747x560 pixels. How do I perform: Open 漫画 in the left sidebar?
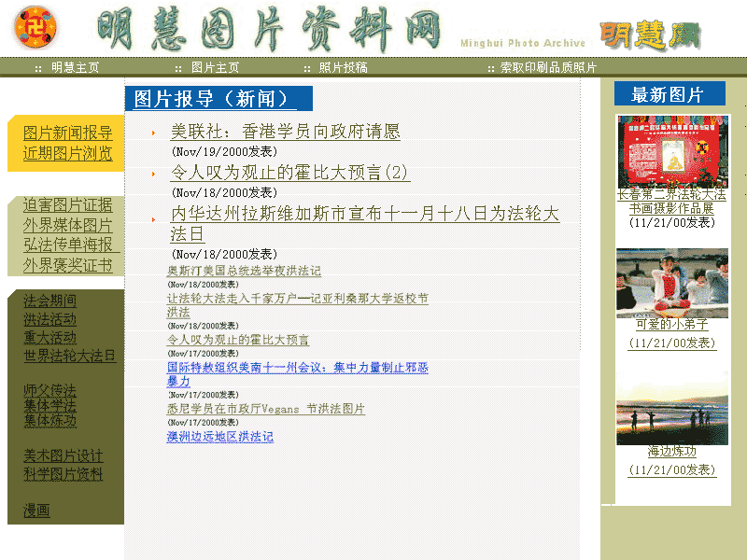coord(36,511)
